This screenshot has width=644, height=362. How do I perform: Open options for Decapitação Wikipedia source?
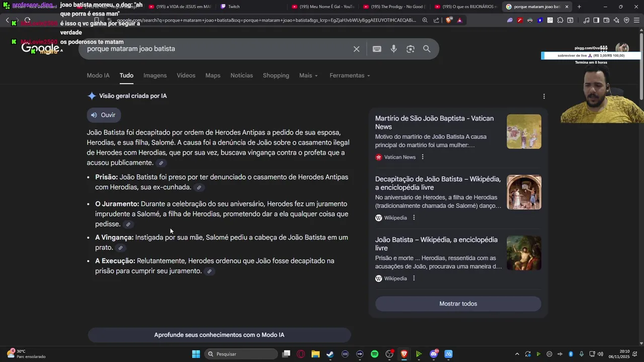414,218
